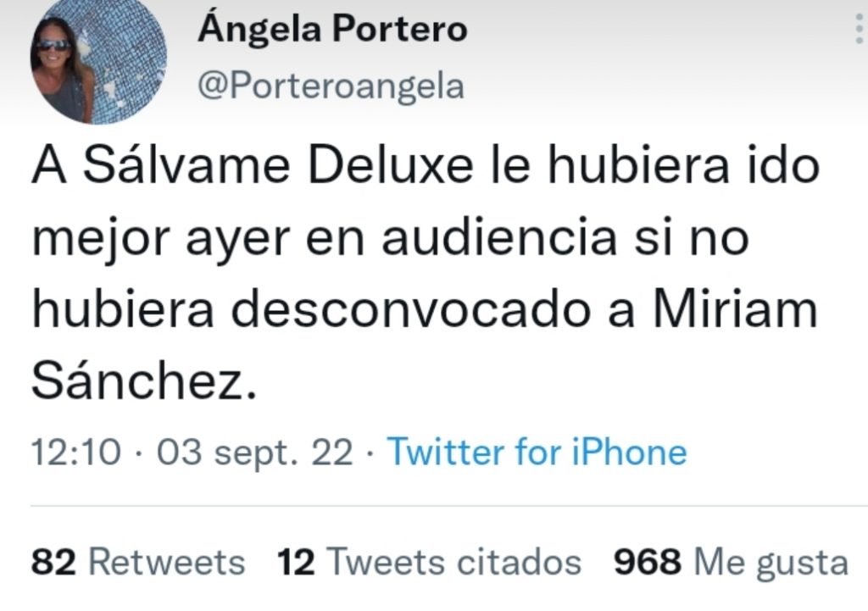Click the name Miriam in the tweet

pyautogui.click(x=735, y=310)
